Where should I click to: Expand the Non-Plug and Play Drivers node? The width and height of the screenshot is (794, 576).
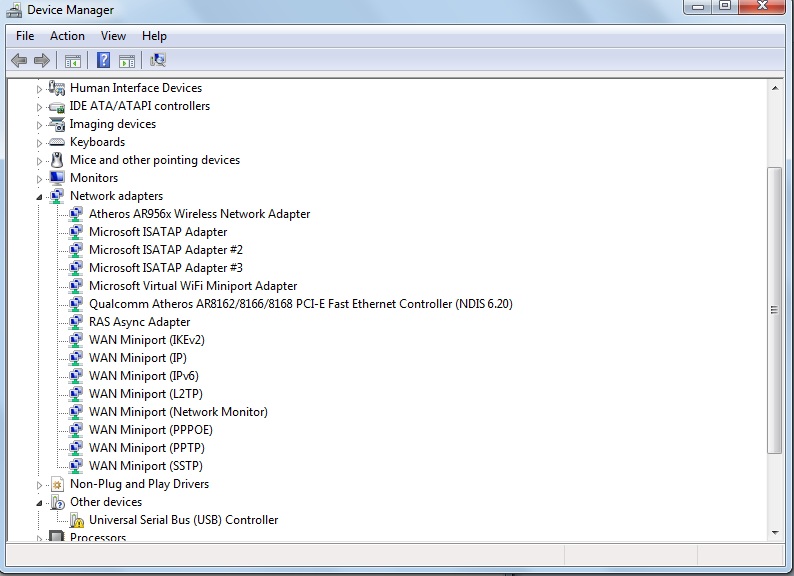click(x=39, y=485)
